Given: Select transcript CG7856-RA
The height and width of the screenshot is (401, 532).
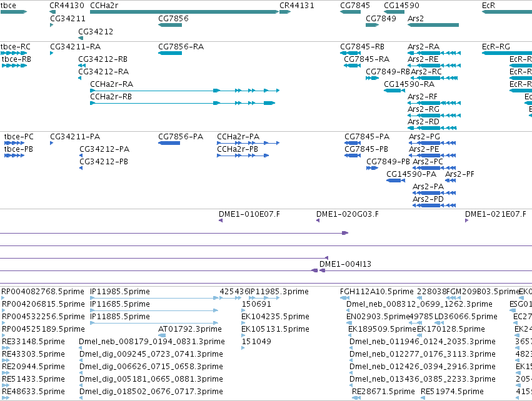Looking at the screenshot, I should coord(181,47).
